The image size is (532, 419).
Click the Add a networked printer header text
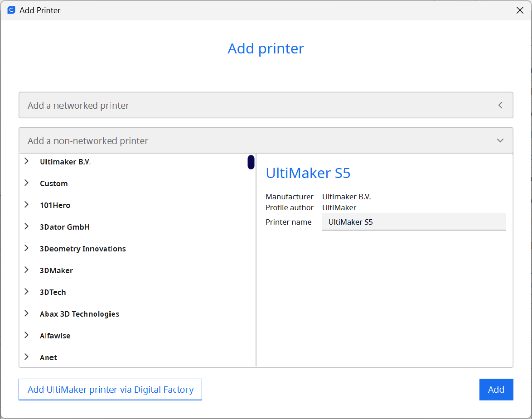[78, 106]
